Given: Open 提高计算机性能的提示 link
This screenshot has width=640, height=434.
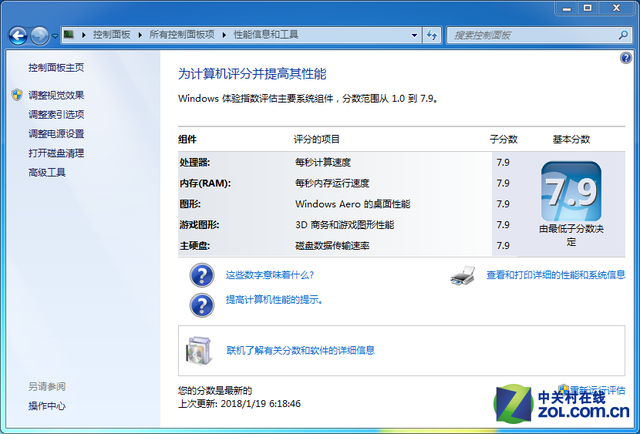Looking at the screenshot, I should point(275,300).
